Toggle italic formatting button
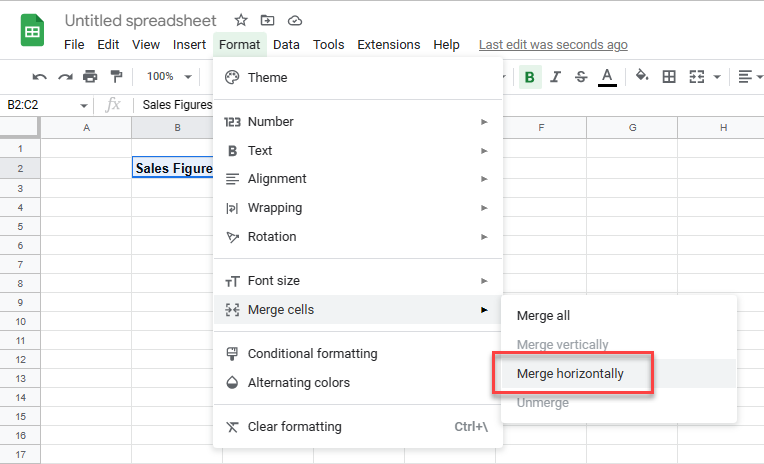Image resolution: width=764 pixels, height=464 pixels. [x=555, y=77]
